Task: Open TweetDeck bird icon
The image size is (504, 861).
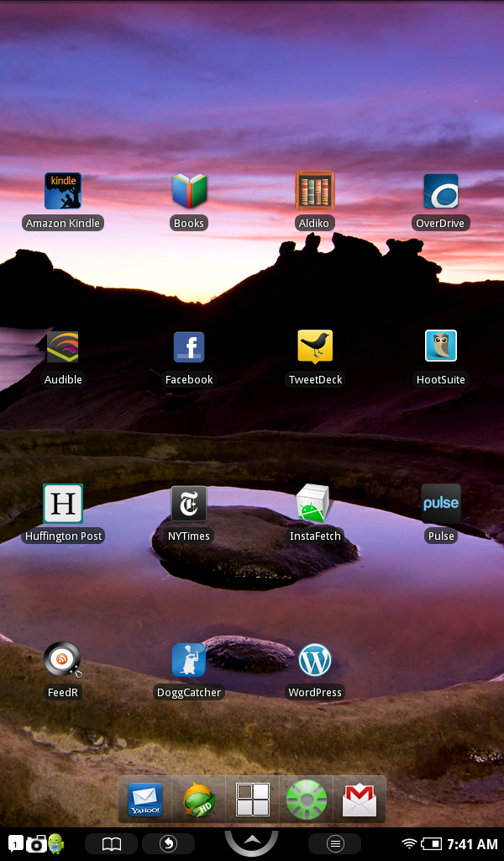Action: tap(315, 347)
